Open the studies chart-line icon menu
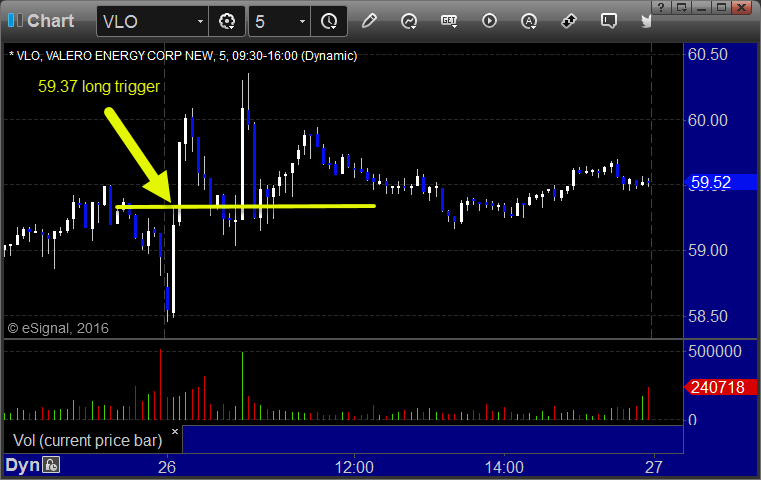This screenshot has width=761, height=480. 409,21
